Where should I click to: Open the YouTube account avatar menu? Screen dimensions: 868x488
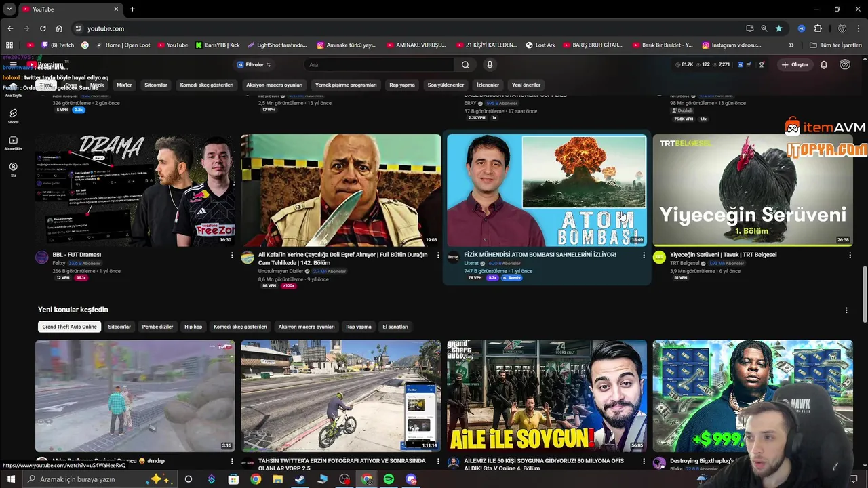point(845,65)
